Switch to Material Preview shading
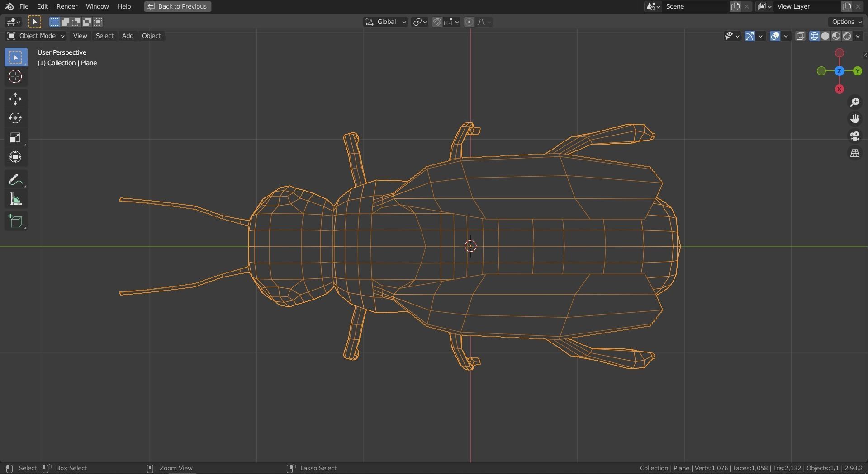This screenshot has height=474, width=868. pos(836,36)
